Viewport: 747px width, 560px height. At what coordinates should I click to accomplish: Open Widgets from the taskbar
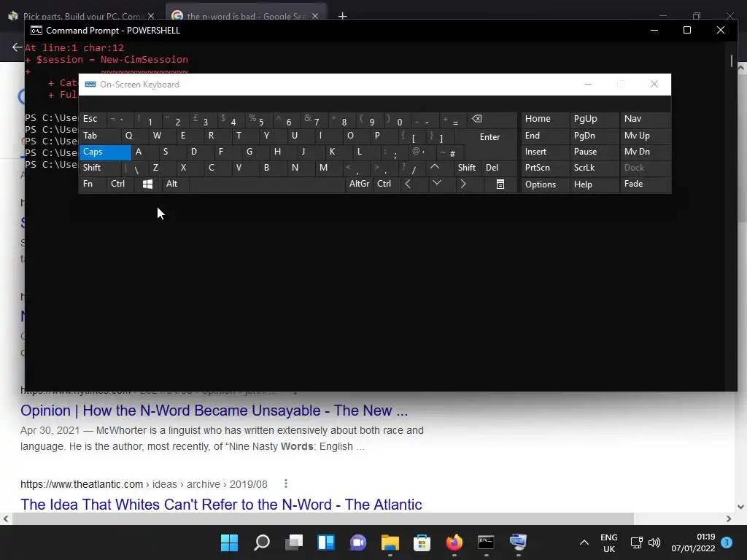(326, 542)
